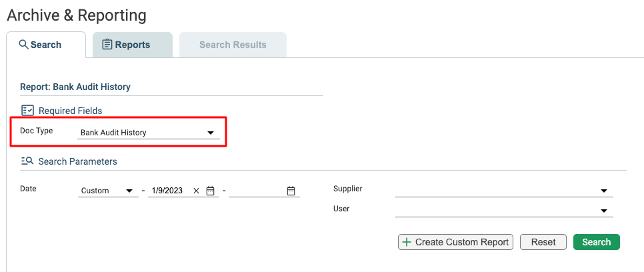The width and height of the screenshot is (644, 272).
Task: Expand the Doc Type dropdown arrow
Action: click(x=210, y=133)
